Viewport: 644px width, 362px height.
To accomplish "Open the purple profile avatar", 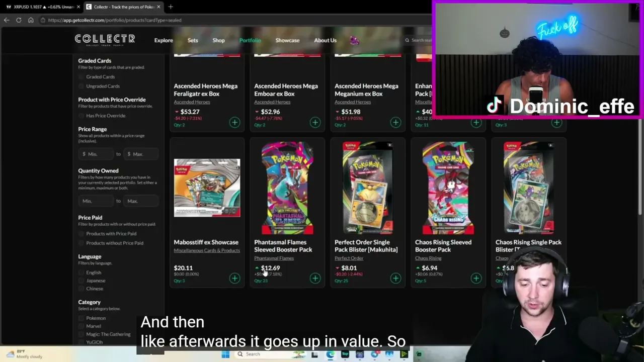I will tap(354, 40).
